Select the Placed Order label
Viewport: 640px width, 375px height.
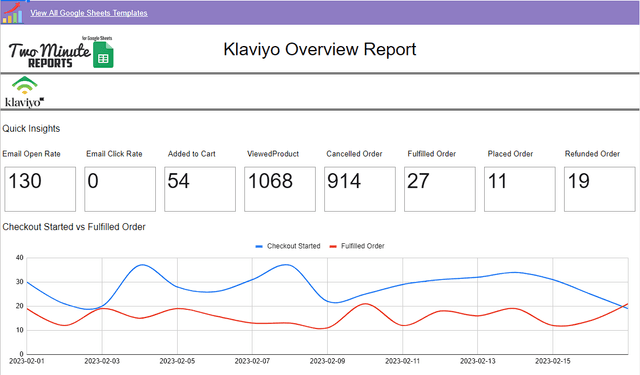pyautogui.click(x=510, y=154)
